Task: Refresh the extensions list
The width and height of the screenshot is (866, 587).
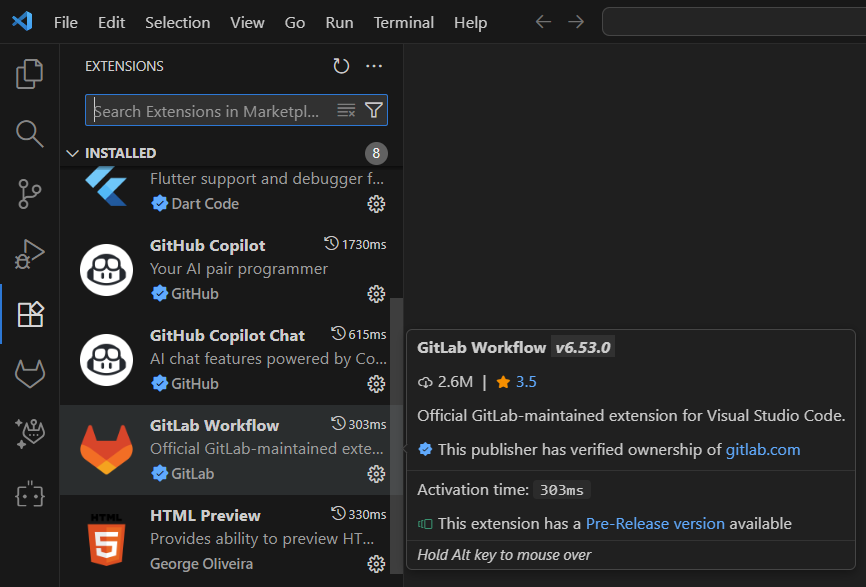Action: pos(341,66)
